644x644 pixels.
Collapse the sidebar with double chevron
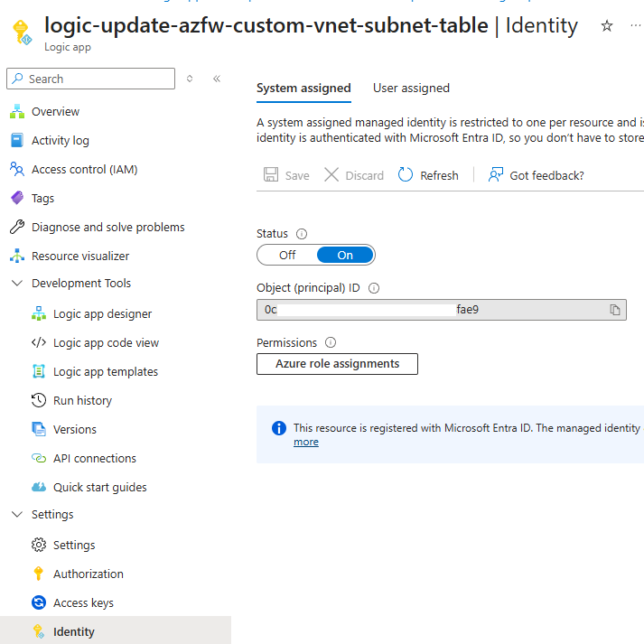217,79
